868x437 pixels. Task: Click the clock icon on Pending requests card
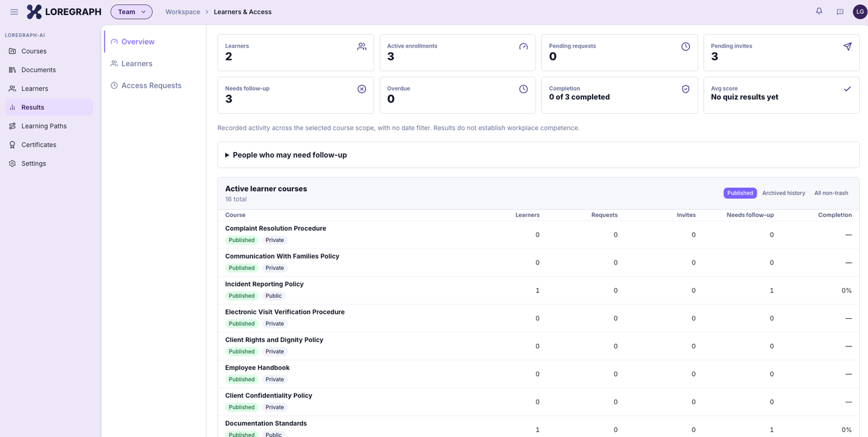686,47
